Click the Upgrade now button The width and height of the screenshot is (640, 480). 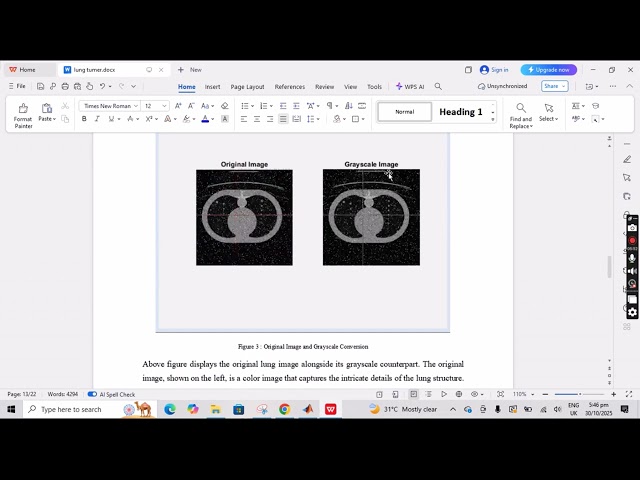(x=549, y=70)
